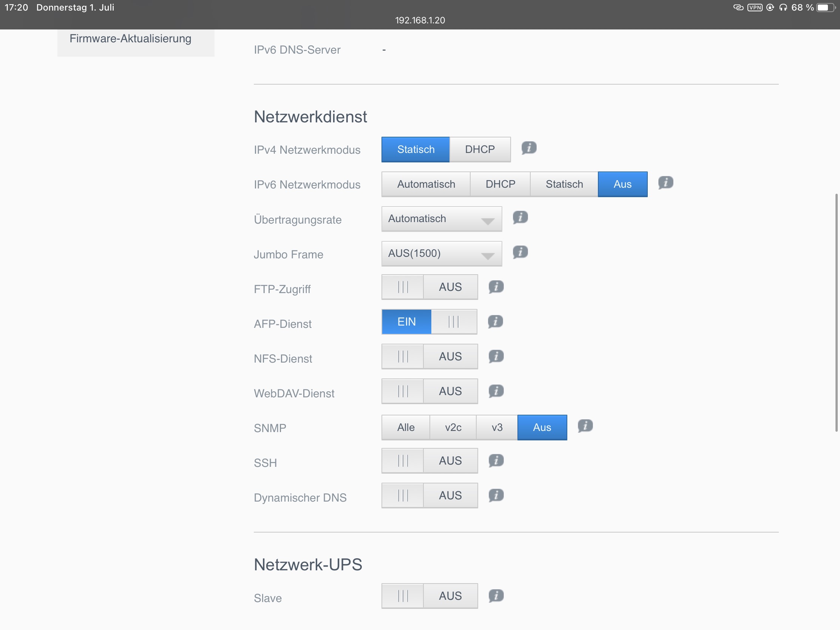
Task: Enable the FTP-Zugriff switch
Action: [x=429, y=287]
